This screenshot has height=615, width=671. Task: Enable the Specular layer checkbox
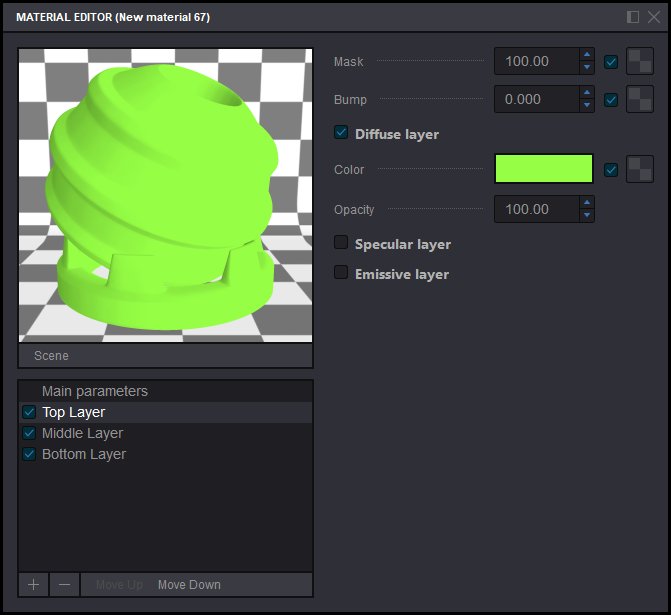pyautogui.click(x=341, y=243)
